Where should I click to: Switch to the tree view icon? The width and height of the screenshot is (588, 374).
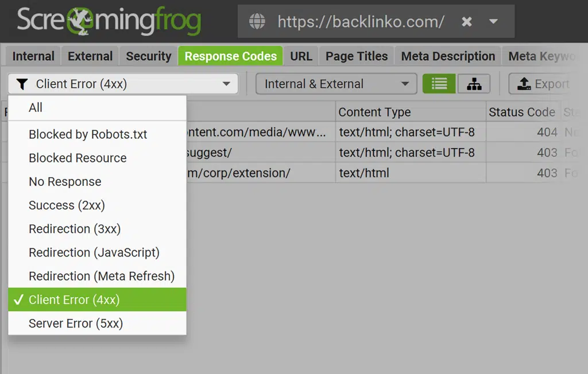point(474,84)
